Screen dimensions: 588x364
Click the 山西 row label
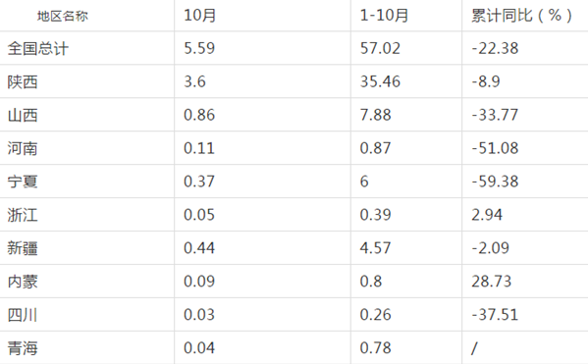tap(23, 115)
